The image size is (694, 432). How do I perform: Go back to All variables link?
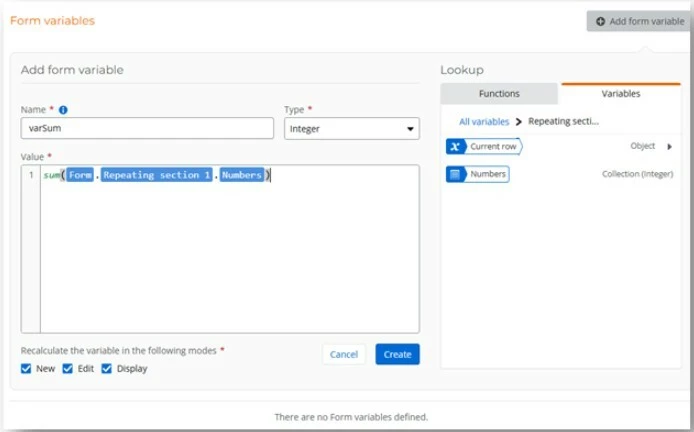[484, 121]
